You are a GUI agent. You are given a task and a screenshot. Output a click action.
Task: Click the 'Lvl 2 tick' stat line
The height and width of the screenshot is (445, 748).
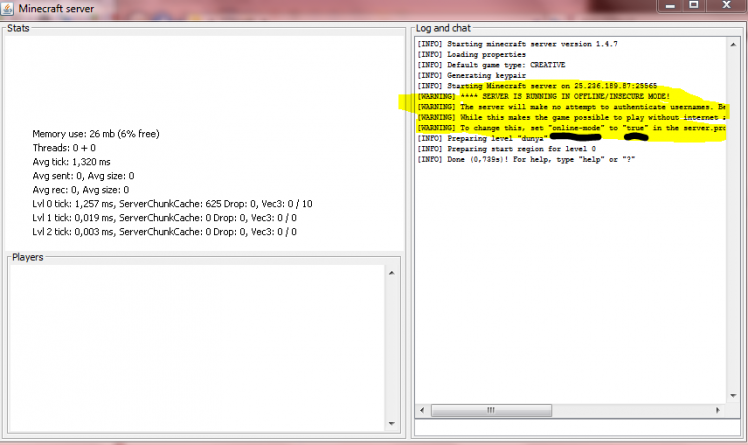[x=165, y=232]
